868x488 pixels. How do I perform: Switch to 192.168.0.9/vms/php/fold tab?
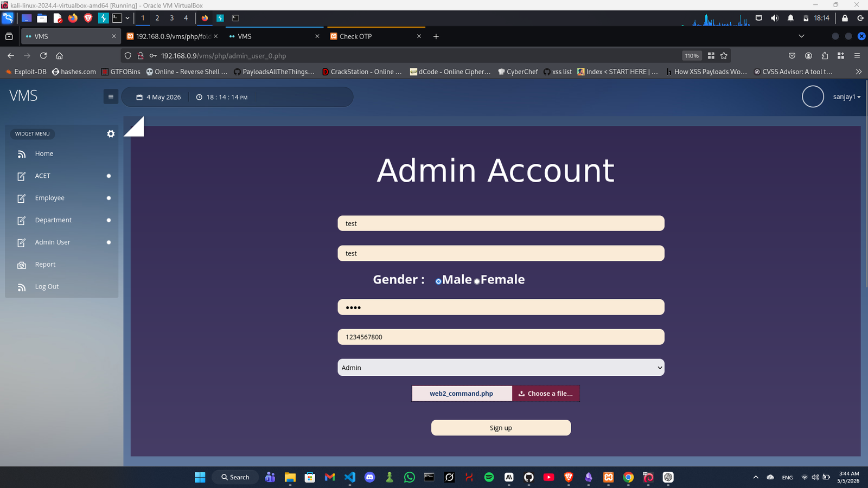pos(173,36)
